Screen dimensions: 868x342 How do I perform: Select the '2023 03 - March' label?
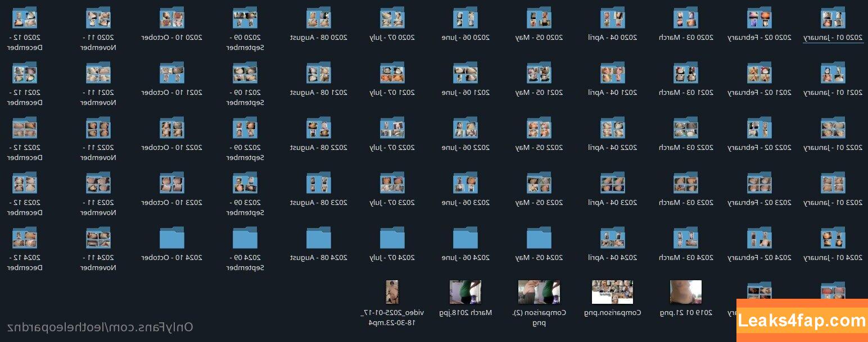tap(686, 202)
